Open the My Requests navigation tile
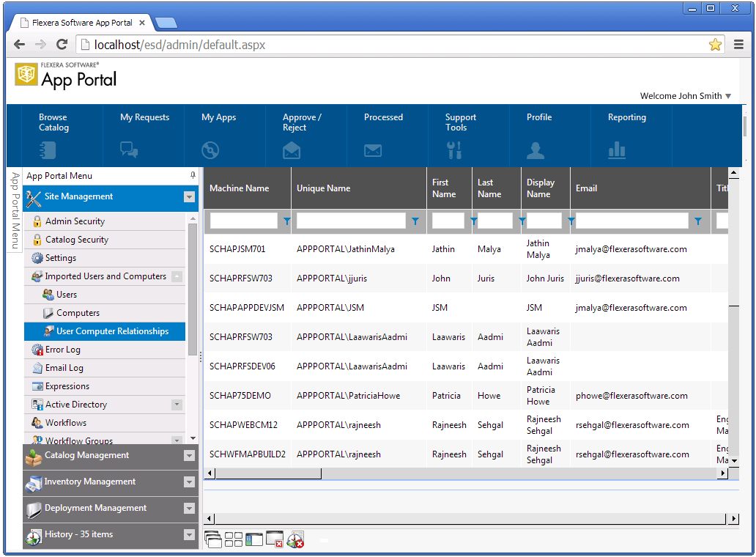 click(x=144, y=136)
